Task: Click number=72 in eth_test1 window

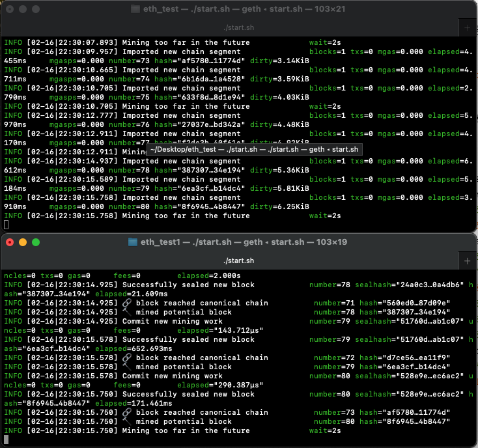Action: coord(334,357)
